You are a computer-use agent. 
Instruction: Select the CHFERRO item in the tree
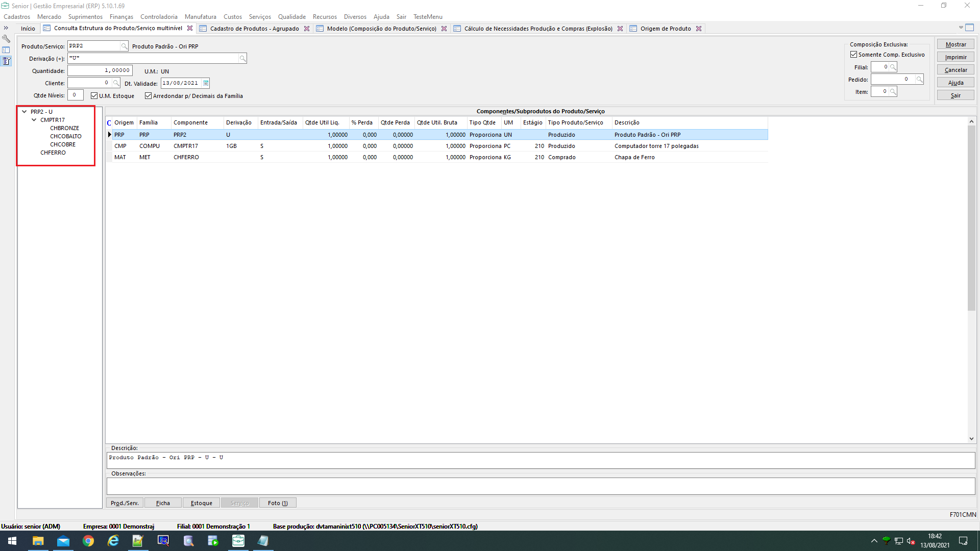coord(53,153)
